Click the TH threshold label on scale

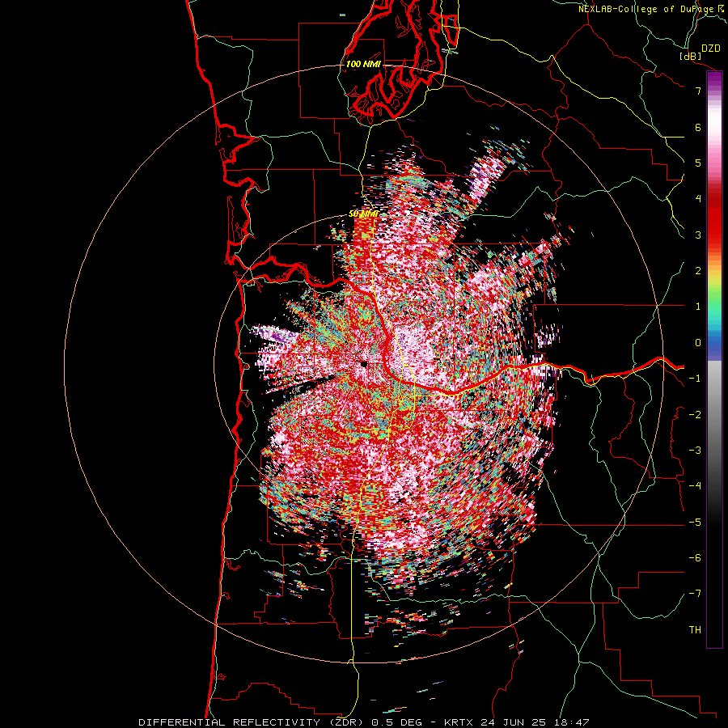(x=695, y=629)
